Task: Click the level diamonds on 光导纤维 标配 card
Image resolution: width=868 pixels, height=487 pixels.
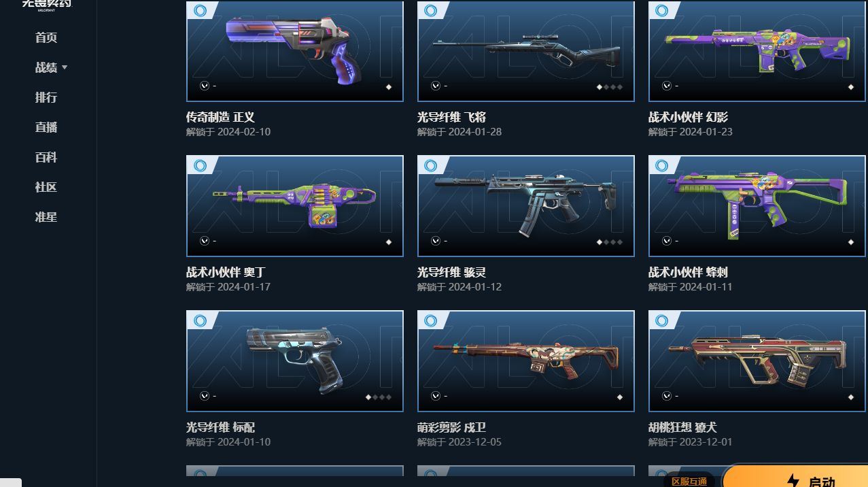Action: 379,397
